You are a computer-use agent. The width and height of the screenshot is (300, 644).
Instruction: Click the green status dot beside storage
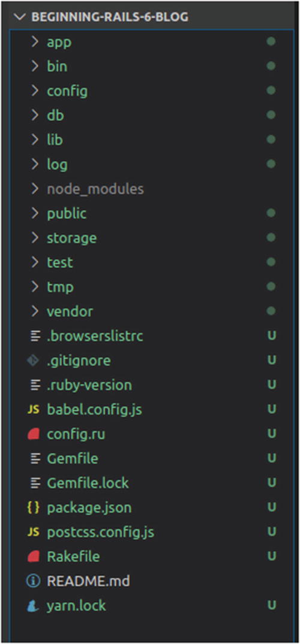(271, 237)
